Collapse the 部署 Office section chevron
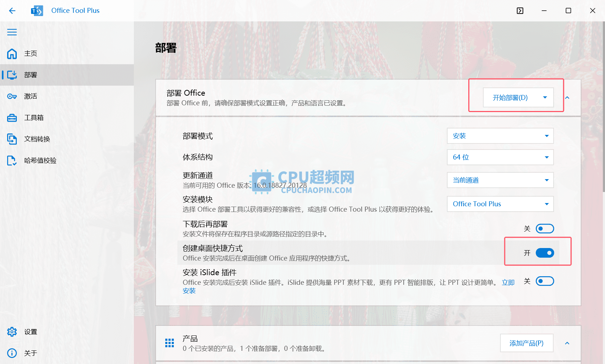The image size is (605, 364). 567,97
